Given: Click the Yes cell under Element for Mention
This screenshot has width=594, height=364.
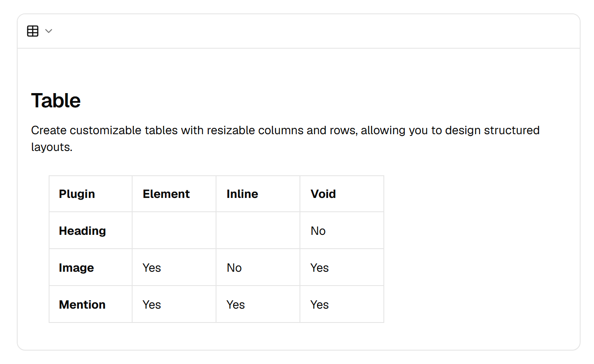Looking at the screenshot, I should coord(174,304).
